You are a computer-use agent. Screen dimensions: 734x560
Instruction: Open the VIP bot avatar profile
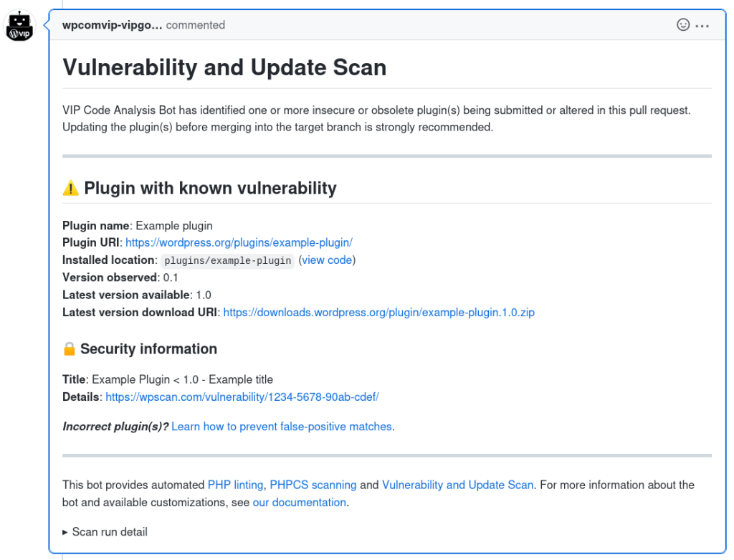(x=19, y=25)
